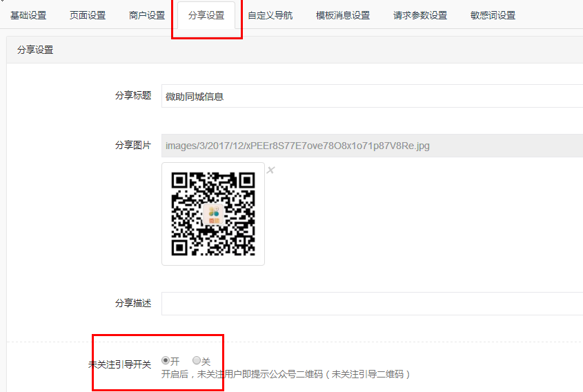583x392 pixels.
Task: Select the 关 radio button
Action: 197,360
